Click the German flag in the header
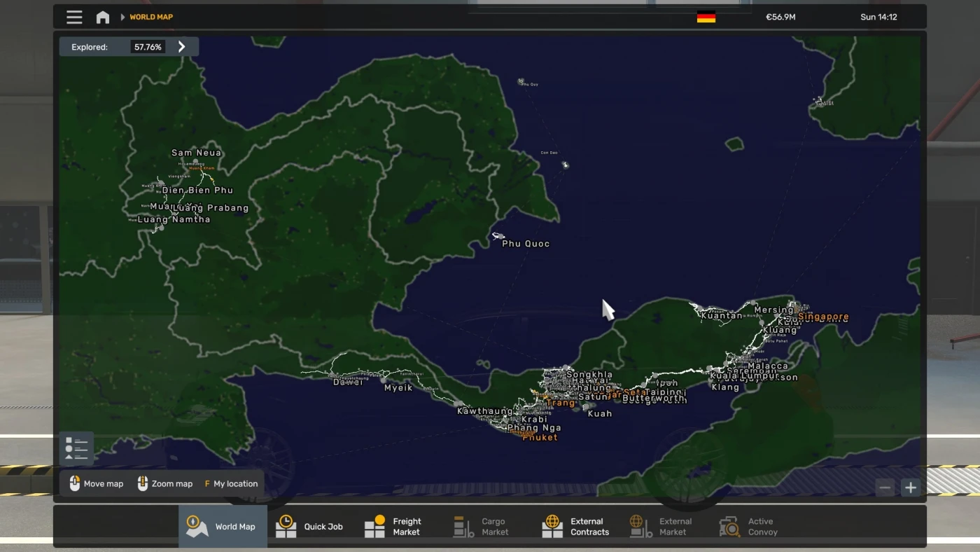The height and width of the screenshot is (552, 980). tap(706, 17)
